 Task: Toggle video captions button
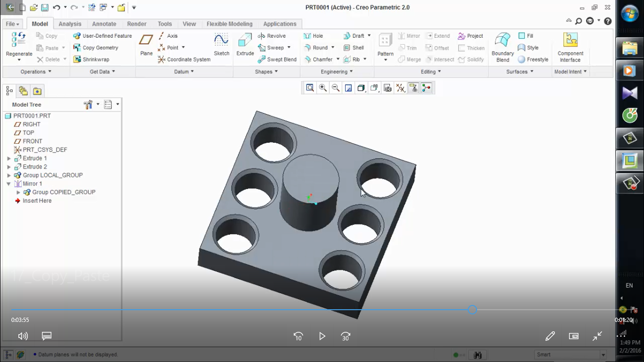coord(46,336)
